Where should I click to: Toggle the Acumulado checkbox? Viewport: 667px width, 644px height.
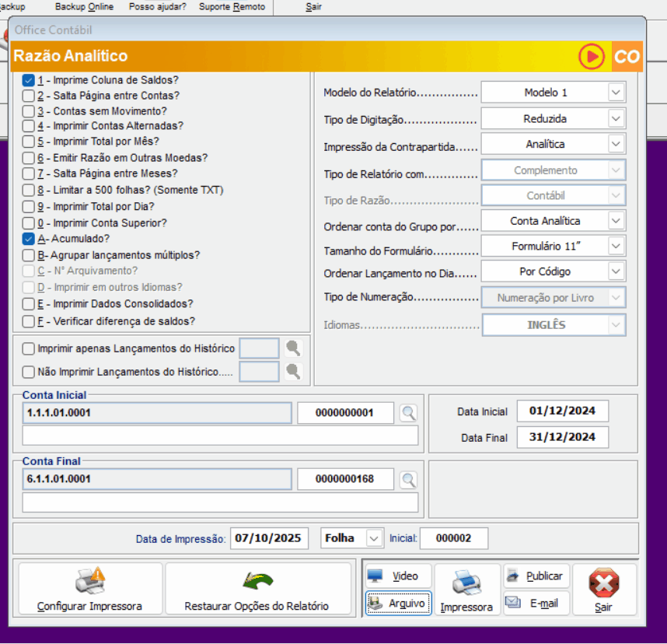click(x=29, y=239)
